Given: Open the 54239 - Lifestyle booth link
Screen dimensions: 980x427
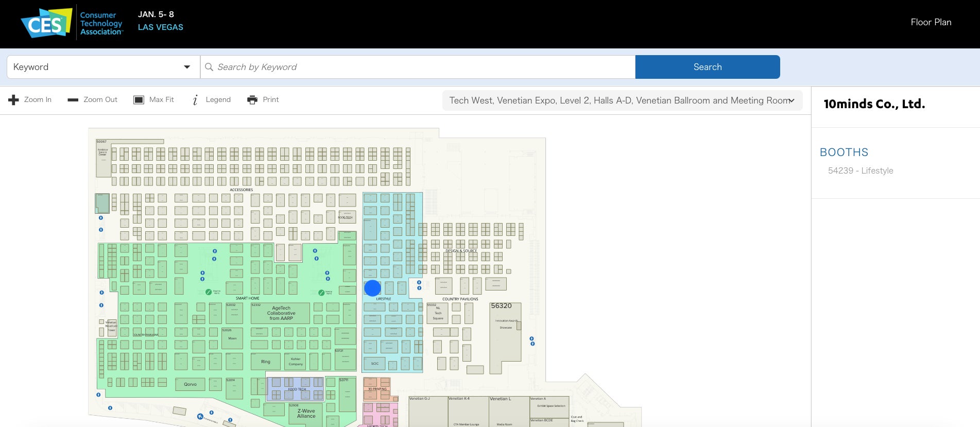Looking at the screenshot, I should [861, 170].
